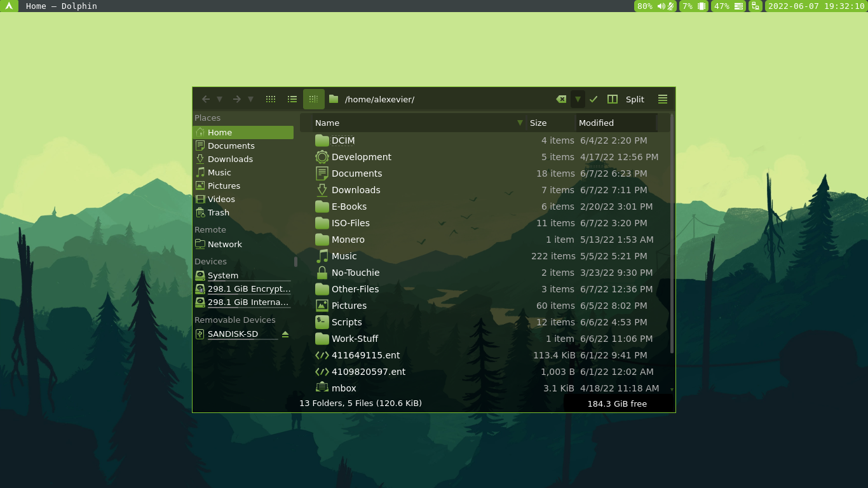Image resolution: width=868 pixels, height=488 pixels.
Task: Click the Monero folder icon
Action: pos(322,240)
